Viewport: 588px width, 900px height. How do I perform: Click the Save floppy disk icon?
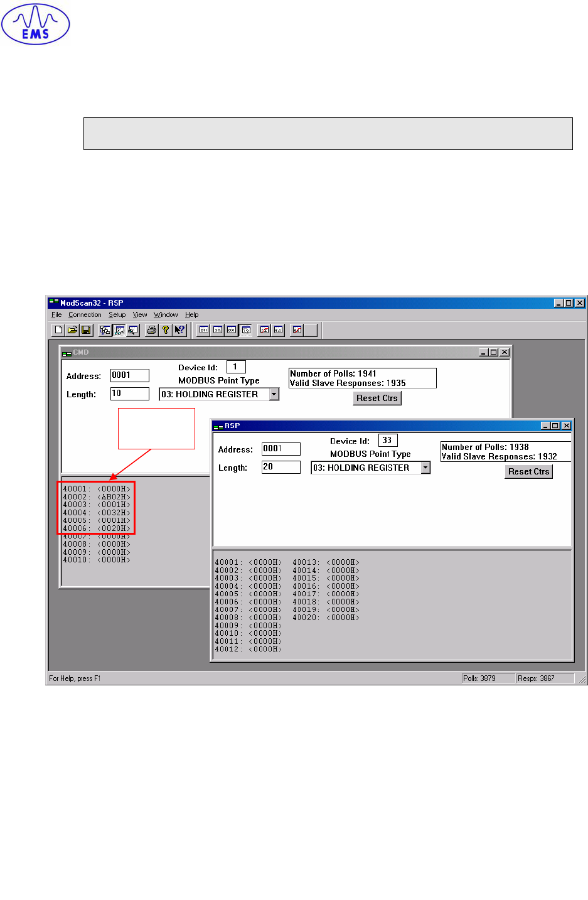click(86, 329)
